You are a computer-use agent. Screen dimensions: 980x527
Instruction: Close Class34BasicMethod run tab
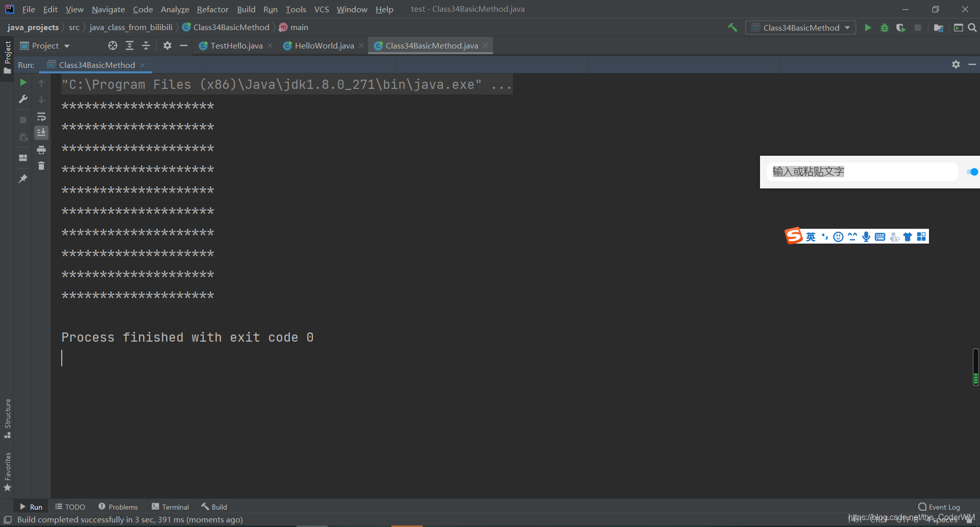tap(142, 65)
